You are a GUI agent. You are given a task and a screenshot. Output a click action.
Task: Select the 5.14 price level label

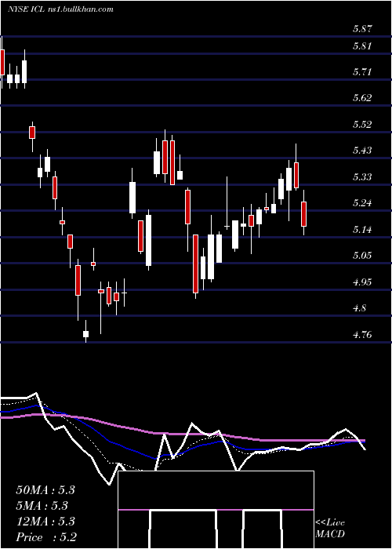[x=362, y=229]
